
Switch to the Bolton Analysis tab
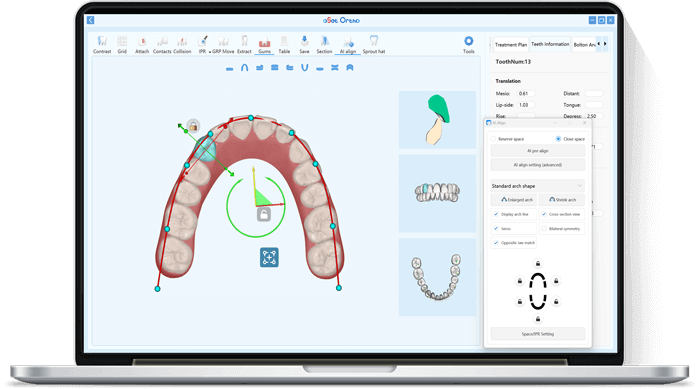[584, 45]
